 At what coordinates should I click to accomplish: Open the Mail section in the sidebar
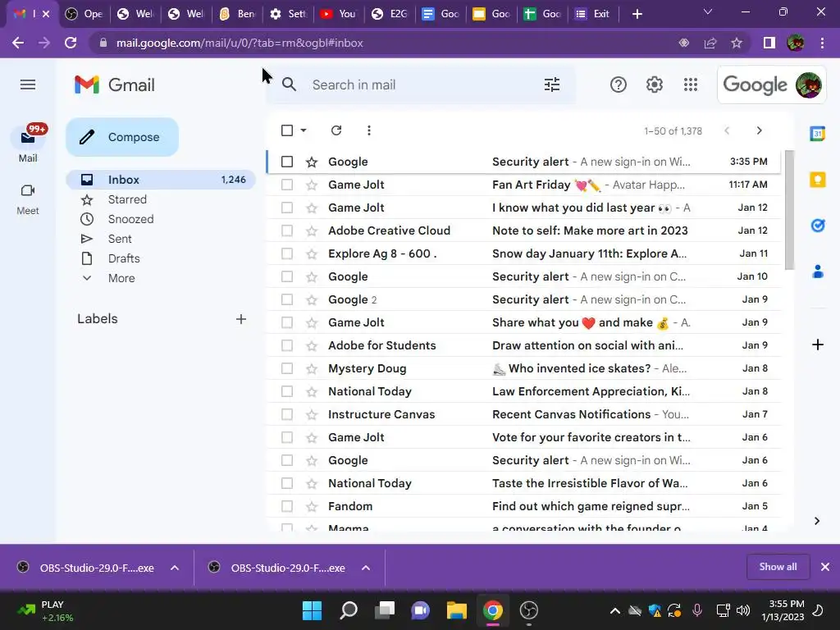tap(28, 144)
